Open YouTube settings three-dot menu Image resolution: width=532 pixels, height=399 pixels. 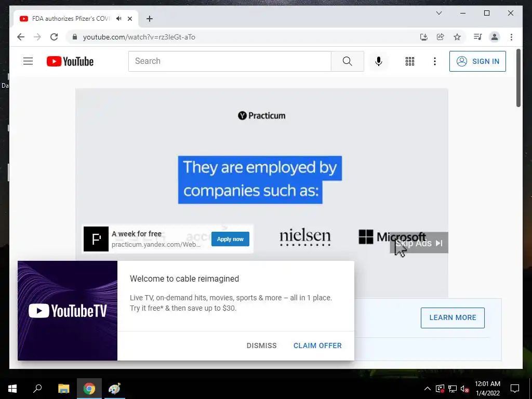[435, 61]
